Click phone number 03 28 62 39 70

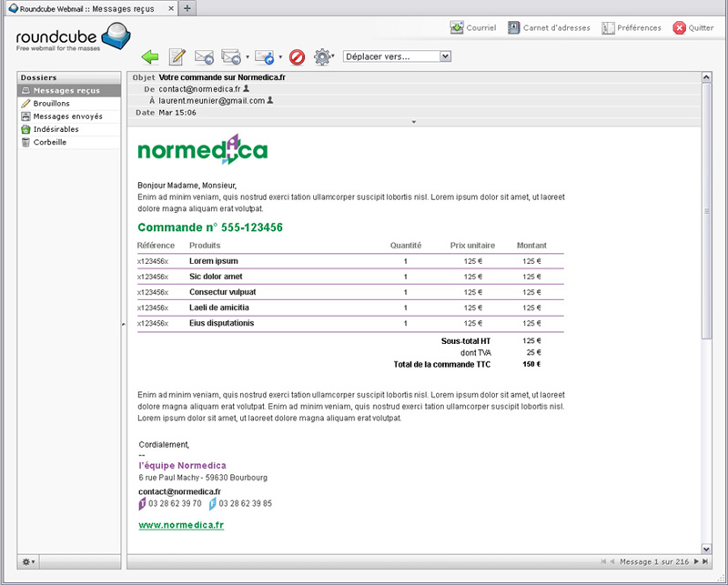coord(175,504)
